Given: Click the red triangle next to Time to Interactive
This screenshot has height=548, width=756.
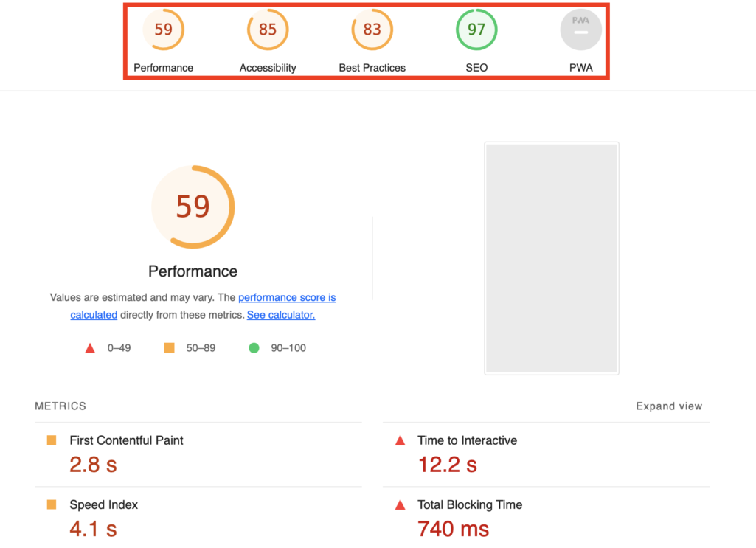Looking at the screenshot, I should pyautogui.click(x=400, y=441).
